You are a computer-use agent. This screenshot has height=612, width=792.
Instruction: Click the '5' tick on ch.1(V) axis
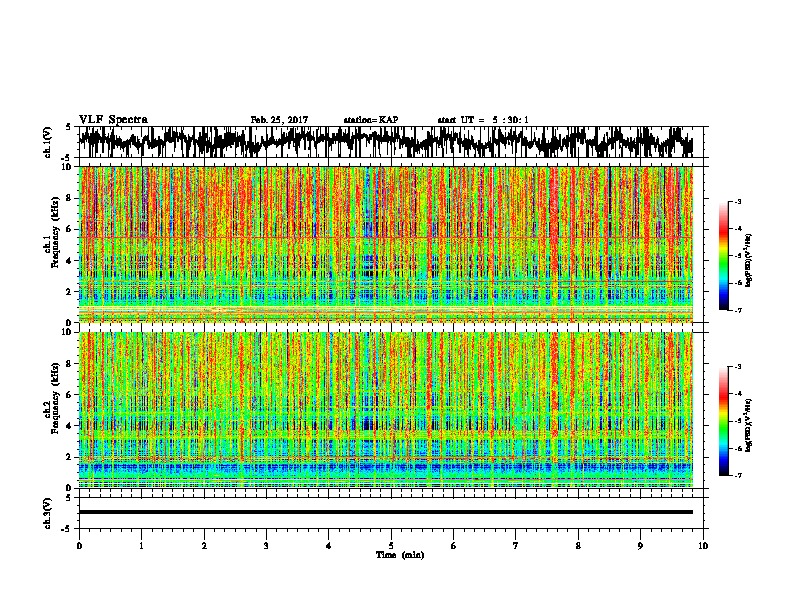(x=68, y=127)
